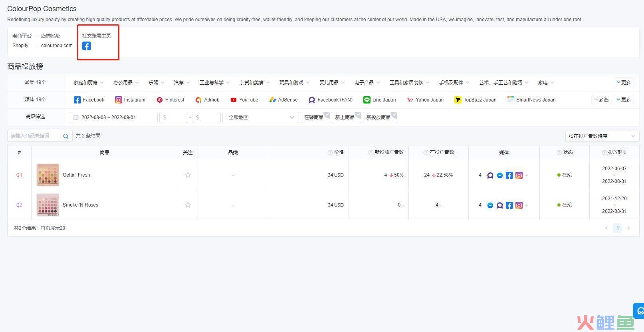Show 更多 media in media row
The height and width of the screenshot is (332, 644).
tap(624, 99)
